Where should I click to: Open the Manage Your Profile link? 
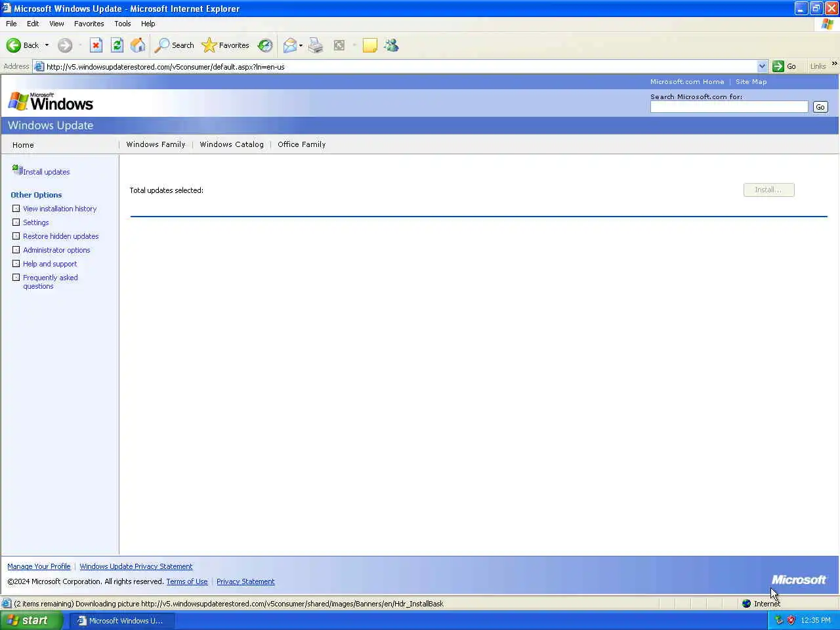point(39,566)
